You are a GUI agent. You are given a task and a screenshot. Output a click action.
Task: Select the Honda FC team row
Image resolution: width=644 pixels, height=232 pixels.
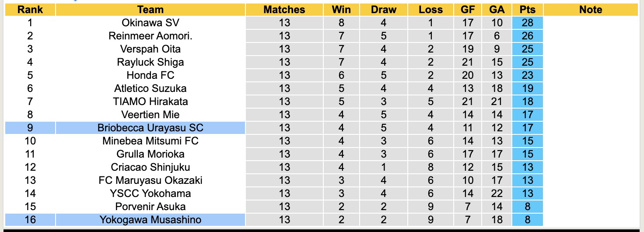click(x=150, y=75)
